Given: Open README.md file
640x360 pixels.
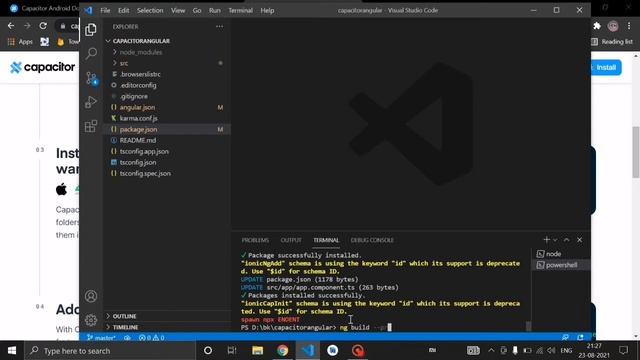Looking at the screenshot, I should (167, 140).
